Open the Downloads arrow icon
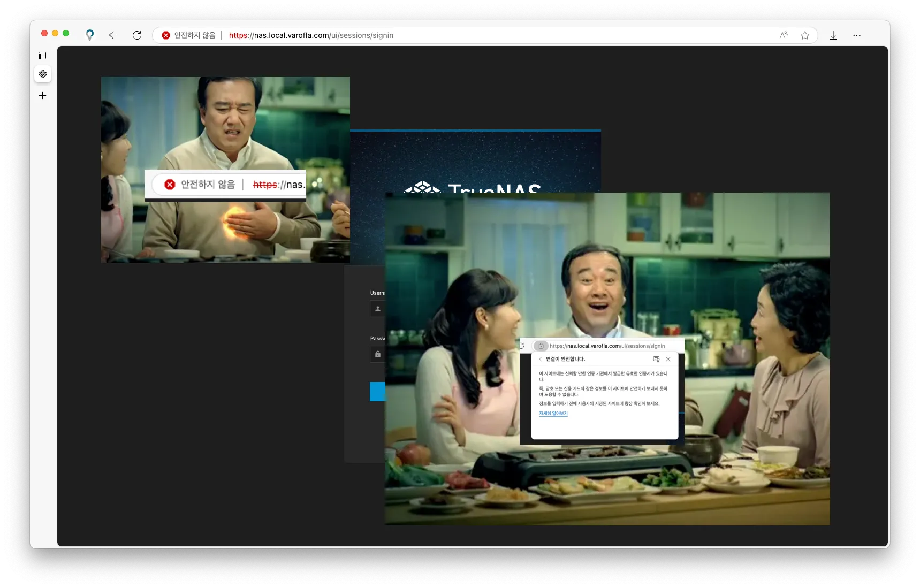920x588 pixels. click(x=833, y=35)
